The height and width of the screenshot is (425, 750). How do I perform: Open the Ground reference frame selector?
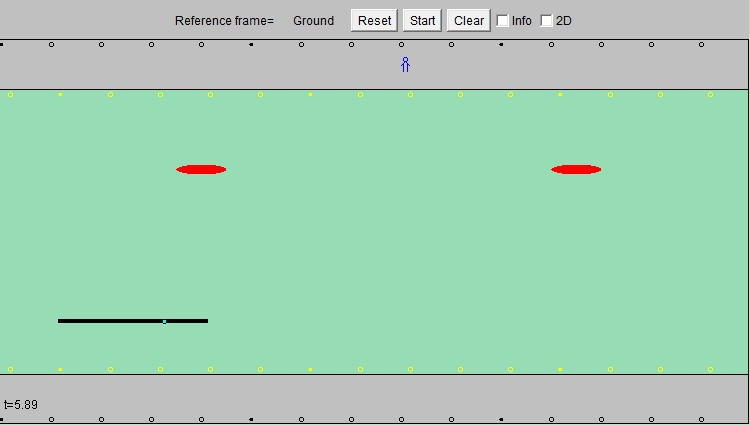tap(313, 20)
